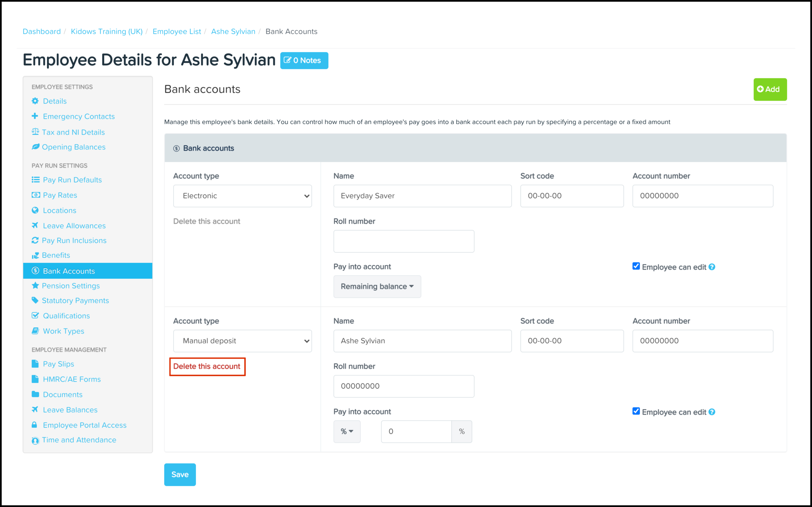
Task: Expand the Remaining balance dropdown
Action: [377, 287]
